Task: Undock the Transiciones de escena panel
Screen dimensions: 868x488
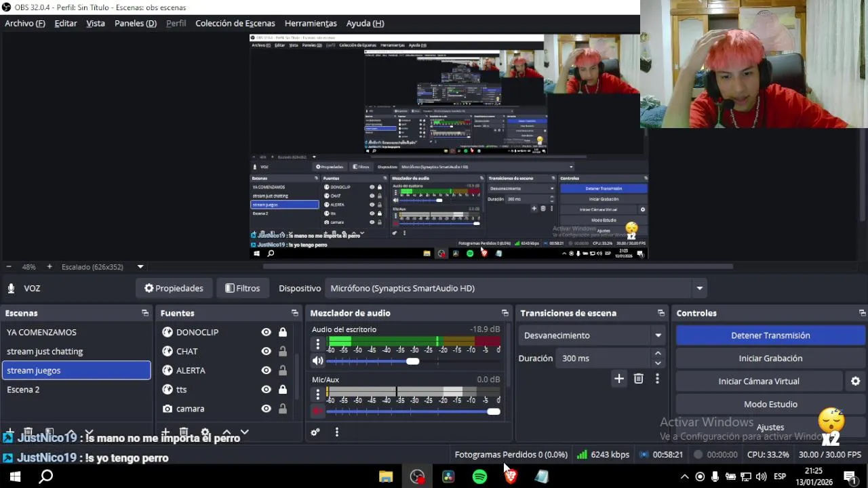Action: [x=661, y=313]
